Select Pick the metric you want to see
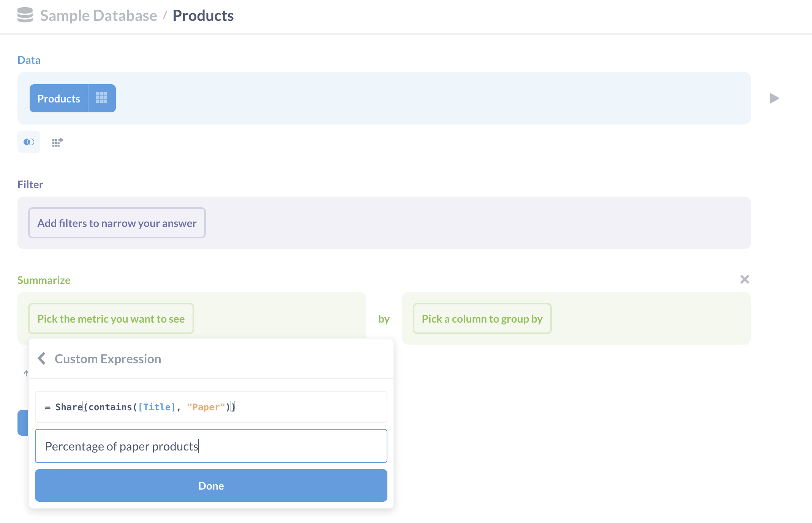Image resolution: width=812 pixels, height=523 pixels. point(111,318)
